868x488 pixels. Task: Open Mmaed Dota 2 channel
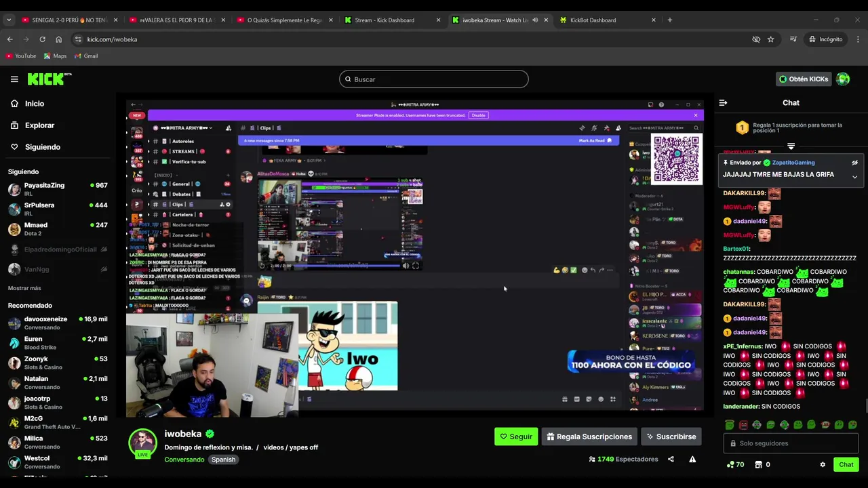(x=58, y=229)
